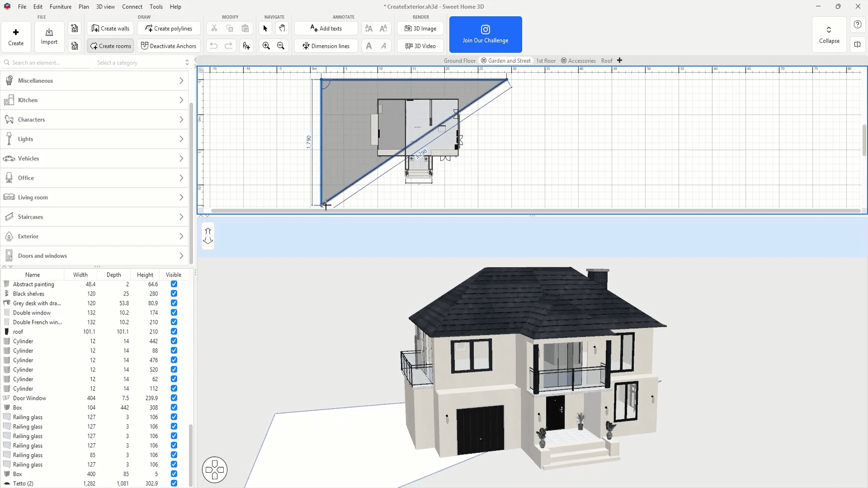Click the Join Our Challenge banner

click(x=486, y=34)
